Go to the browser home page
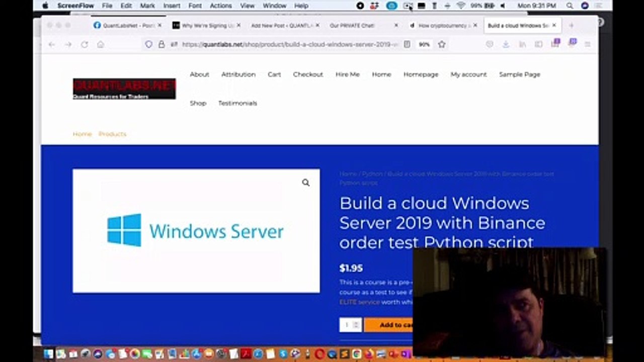This screenshot has height=362, width=644. tap(101, 45)
